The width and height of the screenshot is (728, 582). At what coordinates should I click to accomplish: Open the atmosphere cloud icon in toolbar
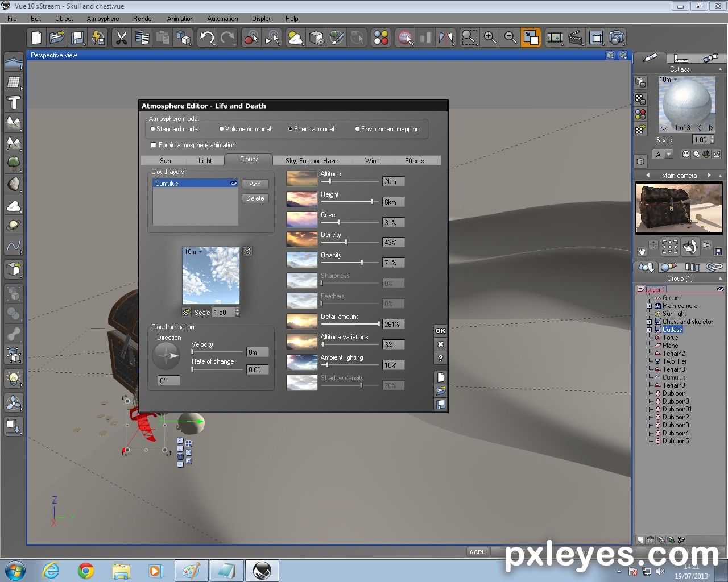pyautogui.click(x=296, y=38)
